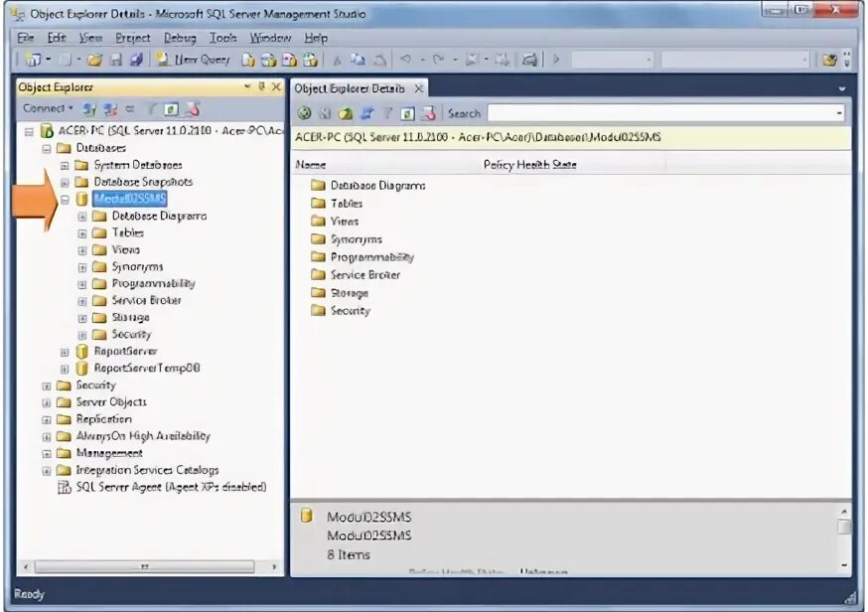Click the Cut icon in main toolbar
The image size is (868, 612).
(x=337, y=60)
